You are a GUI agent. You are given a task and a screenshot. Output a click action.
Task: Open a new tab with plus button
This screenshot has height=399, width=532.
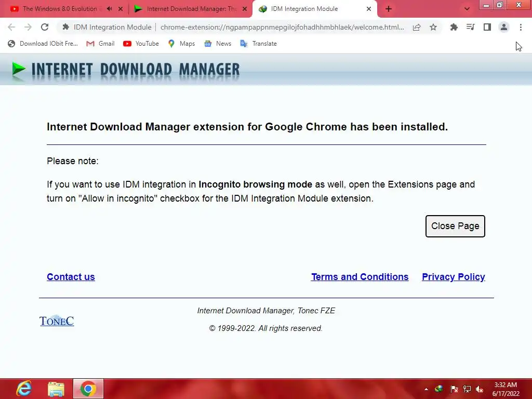(389, 9)
